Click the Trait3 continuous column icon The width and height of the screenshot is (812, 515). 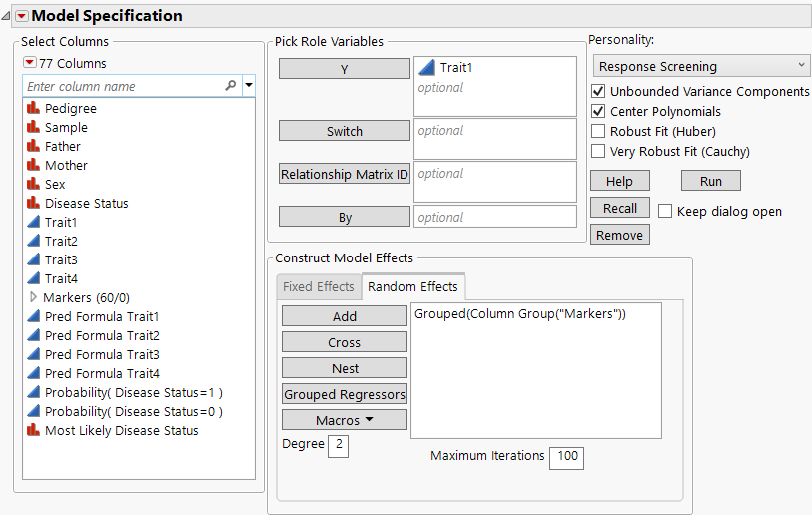(33, 259)
